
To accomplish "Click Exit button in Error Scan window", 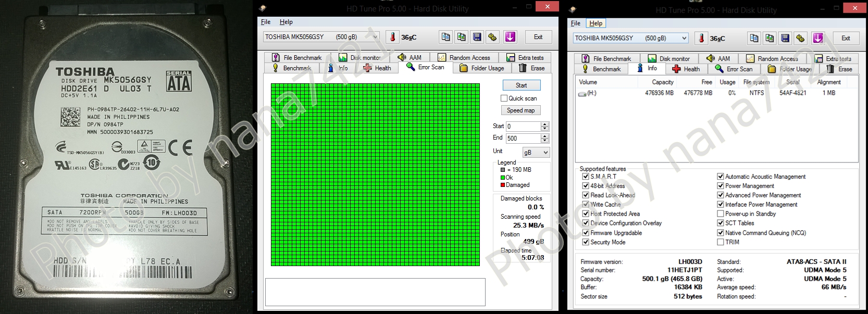I will [538, 37].
